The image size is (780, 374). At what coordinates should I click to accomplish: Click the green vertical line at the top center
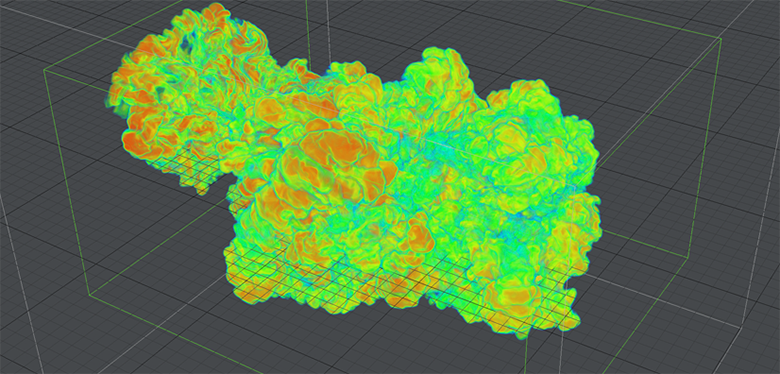tap(307, 30)
